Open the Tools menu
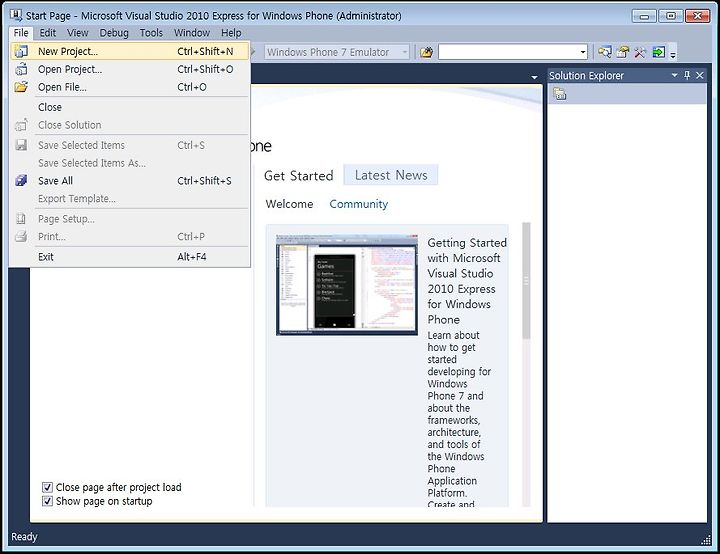The image size is (720, 554). click(151, 33)
